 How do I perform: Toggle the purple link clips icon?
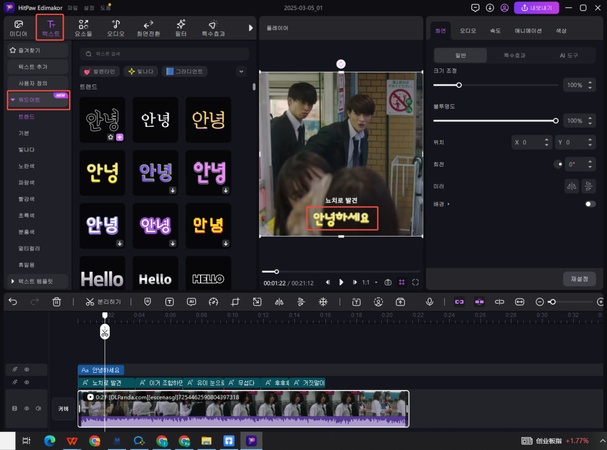[x=459, y=302]
